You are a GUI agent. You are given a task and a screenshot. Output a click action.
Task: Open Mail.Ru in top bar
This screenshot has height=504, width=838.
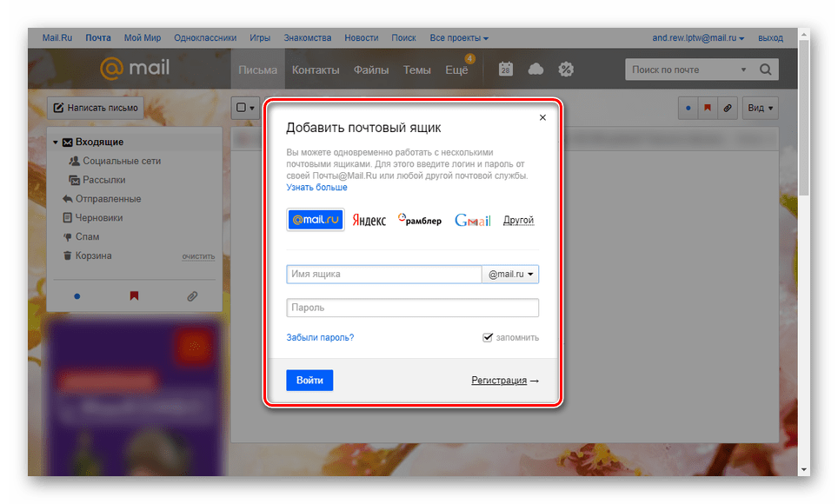click(57, 38)
